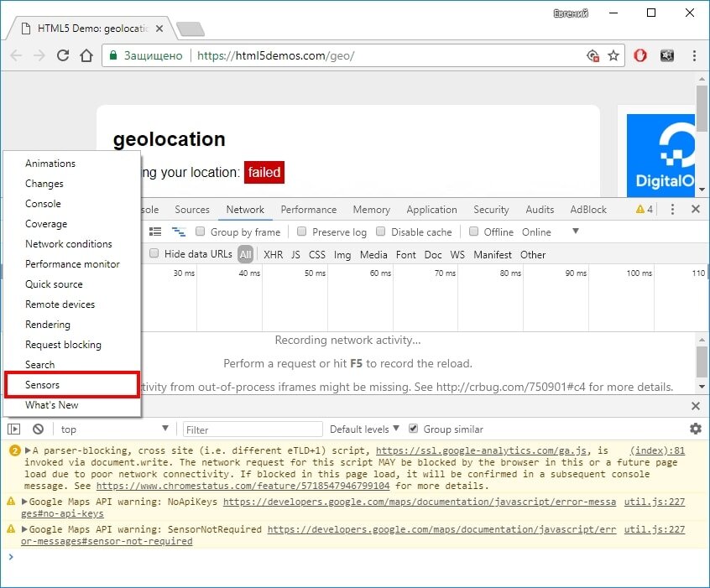The height and width of the screenshot is (588, 710).
Task: Toggle the Offline checkbox
Action: coord(473,232)
